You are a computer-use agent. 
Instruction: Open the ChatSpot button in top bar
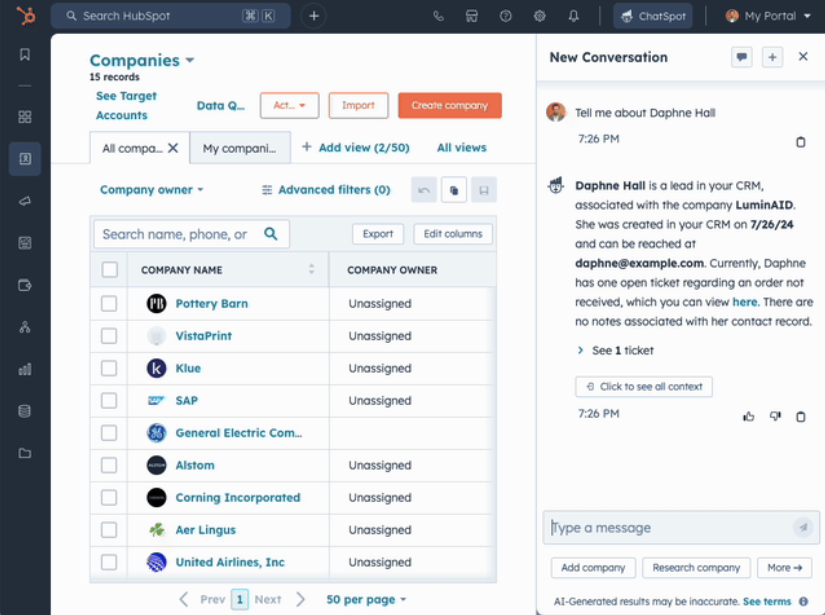[x=653, y=16]
